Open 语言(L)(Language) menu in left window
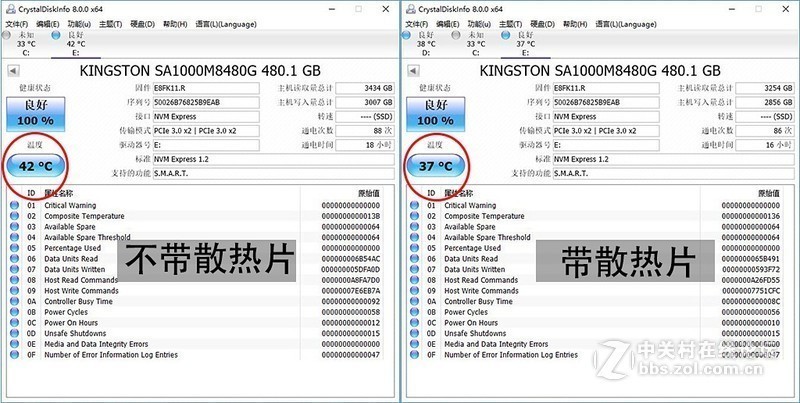This screenshot has width=800, height=403. (226, 24)
